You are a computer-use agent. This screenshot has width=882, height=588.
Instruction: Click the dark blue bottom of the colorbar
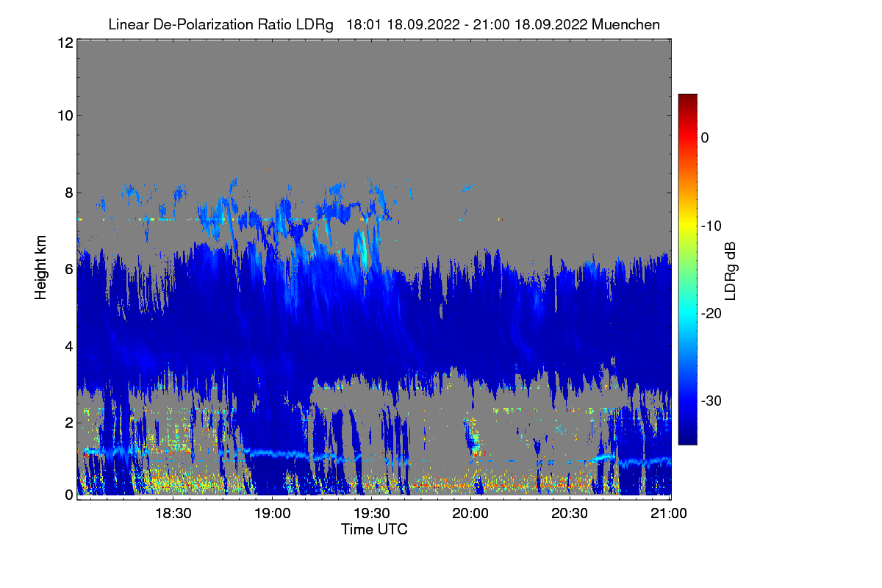tap(687, 438)
